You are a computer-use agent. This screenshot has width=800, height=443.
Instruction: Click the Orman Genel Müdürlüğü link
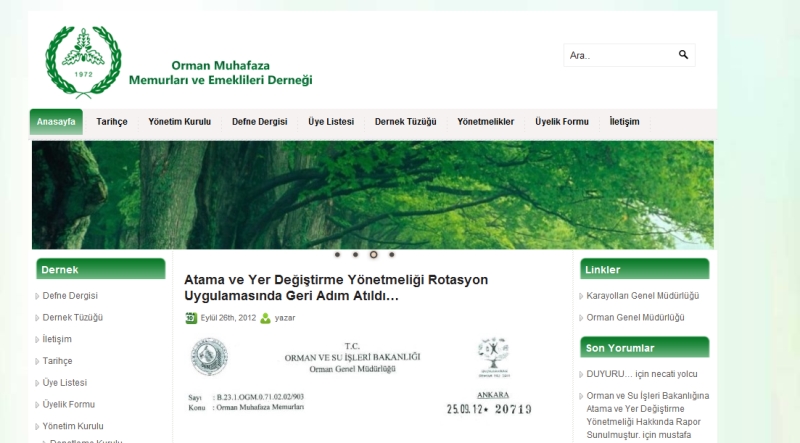click(x=635, y=318)
